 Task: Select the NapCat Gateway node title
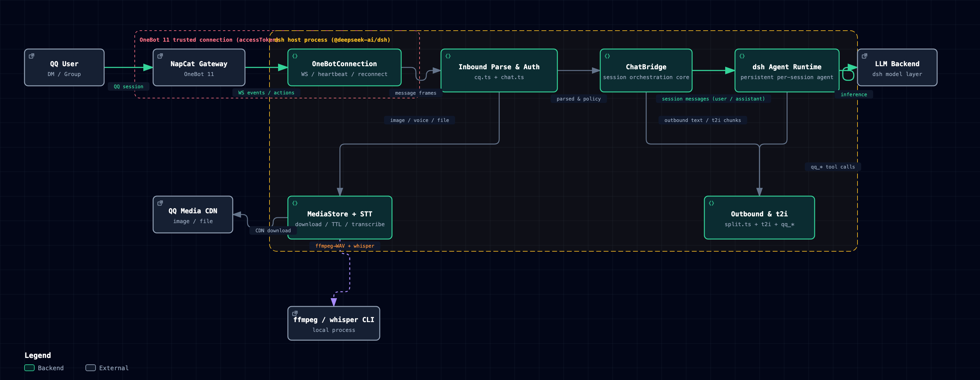point(199,64)
